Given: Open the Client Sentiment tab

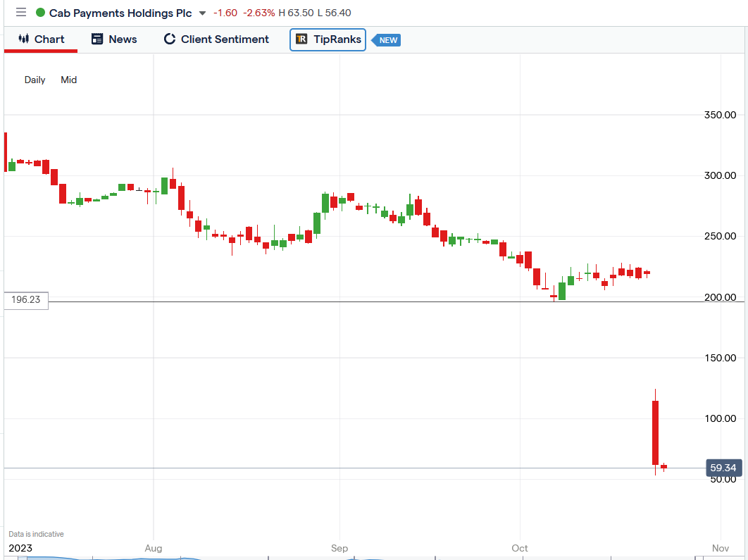Looking at the screenshot, I should click(216, 39).
